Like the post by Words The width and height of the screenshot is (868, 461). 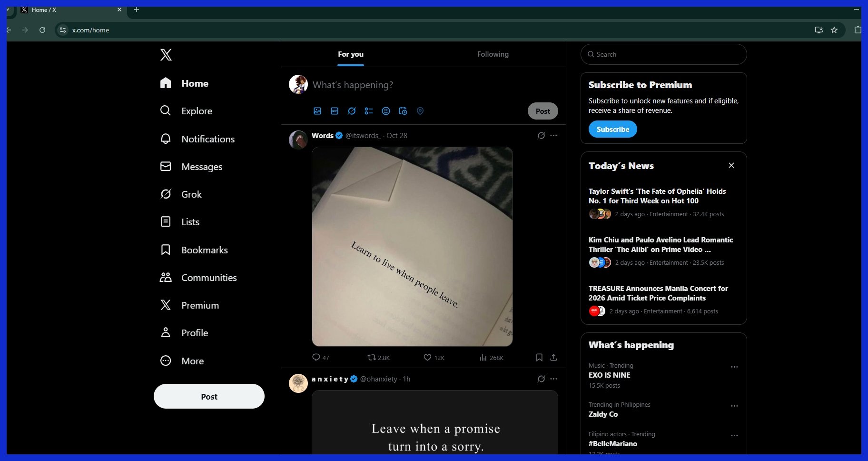(x=427, y=357)
